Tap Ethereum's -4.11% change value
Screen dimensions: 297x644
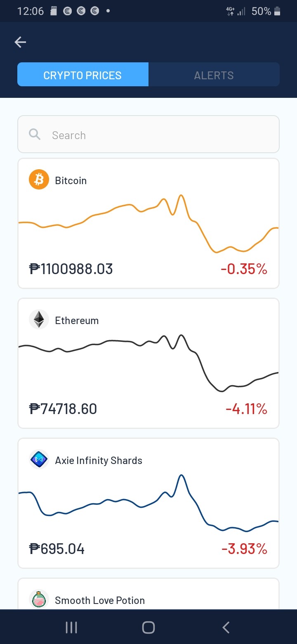(246, 409)
